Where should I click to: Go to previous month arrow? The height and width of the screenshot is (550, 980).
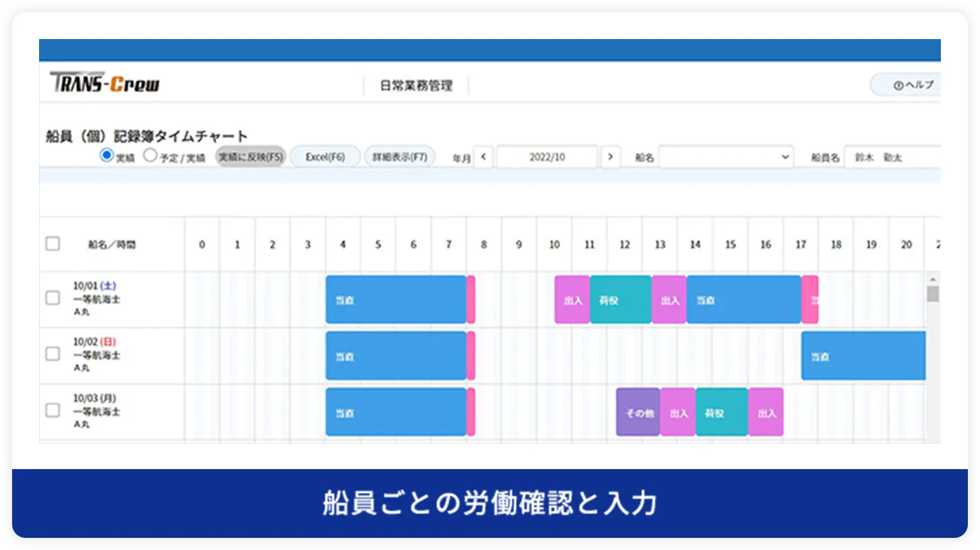point(483,157)
